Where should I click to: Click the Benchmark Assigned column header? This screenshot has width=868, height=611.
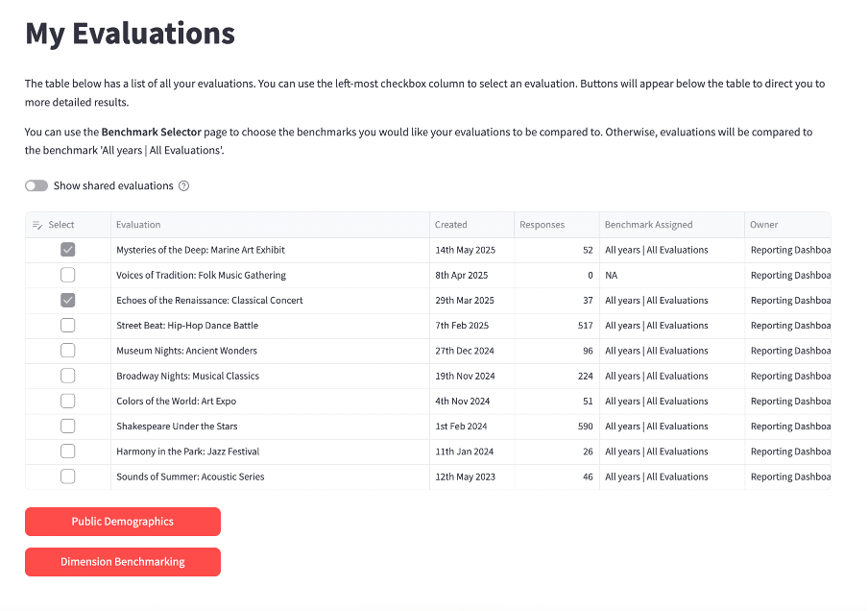[648, 225]
